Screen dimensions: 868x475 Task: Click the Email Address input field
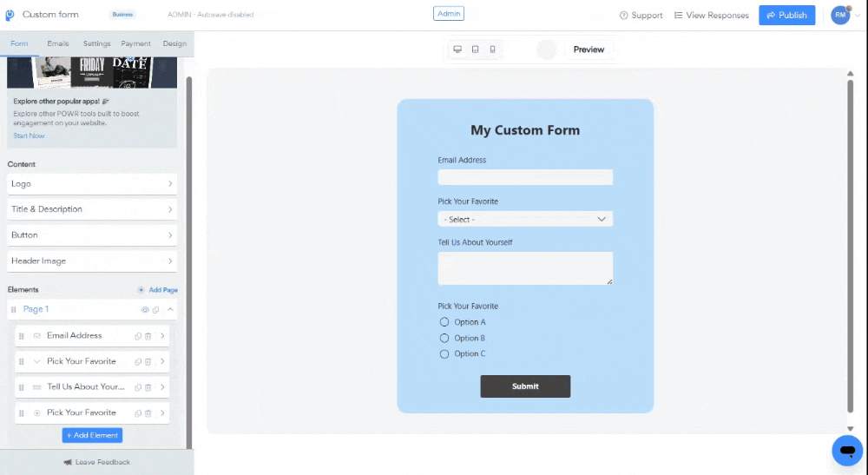click(x=525, y=177)
